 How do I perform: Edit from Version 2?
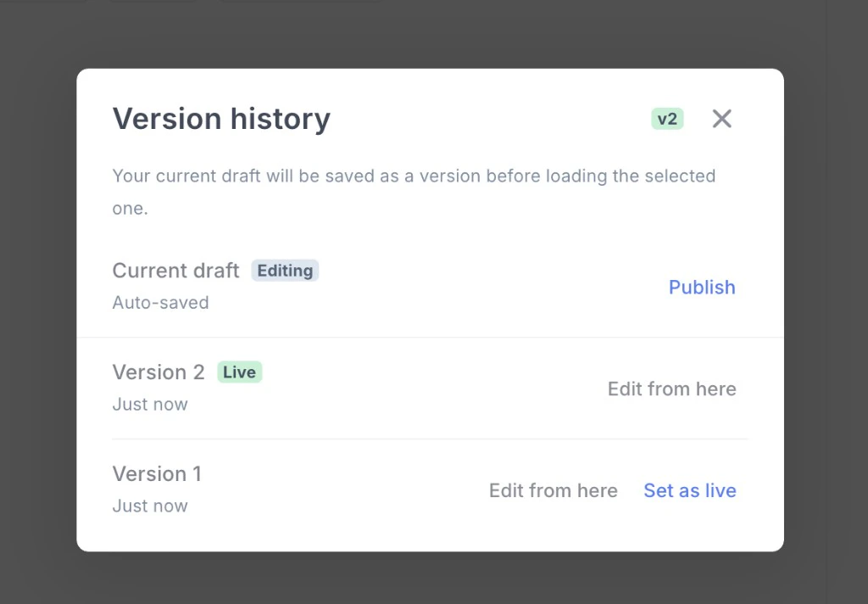coord(671,389)
